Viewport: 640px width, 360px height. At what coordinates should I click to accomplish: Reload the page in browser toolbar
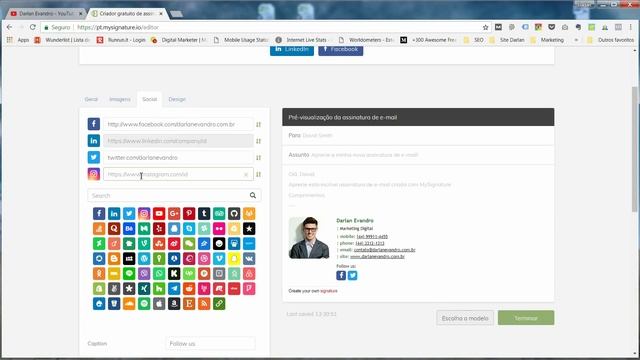click(33, 27)
